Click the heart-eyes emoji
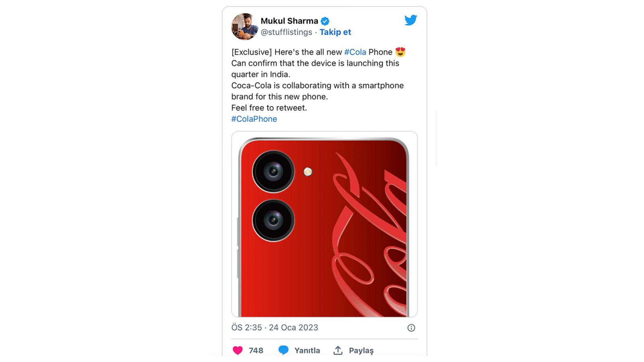644x362 pixels. tap(400, 52)
